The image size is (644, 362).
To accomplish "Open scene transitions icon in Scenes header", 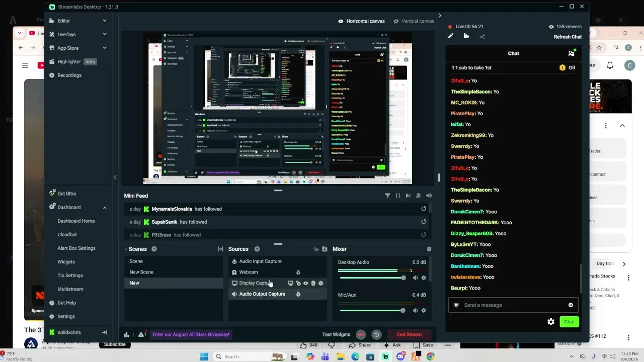I will (x=220, y=249).
